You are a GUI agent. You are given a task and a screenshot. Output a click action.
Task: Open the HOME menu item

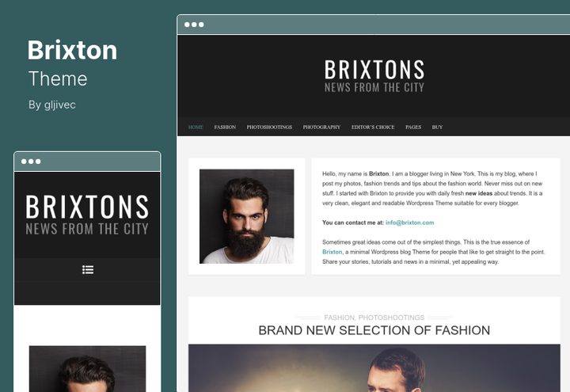tap(196, 127)
